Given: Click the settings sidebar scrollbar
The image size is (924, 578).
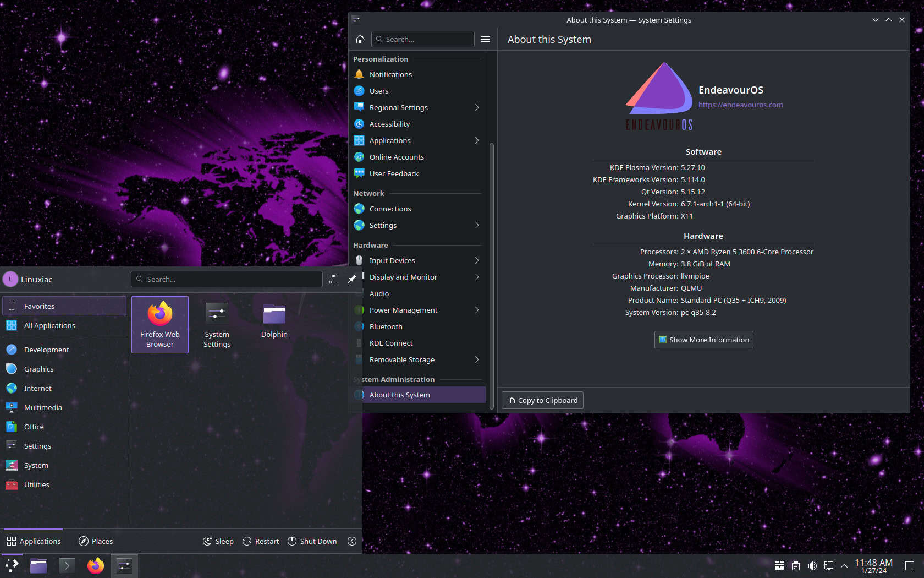Looking at the screenshot, I should click(x=491, y=275).
